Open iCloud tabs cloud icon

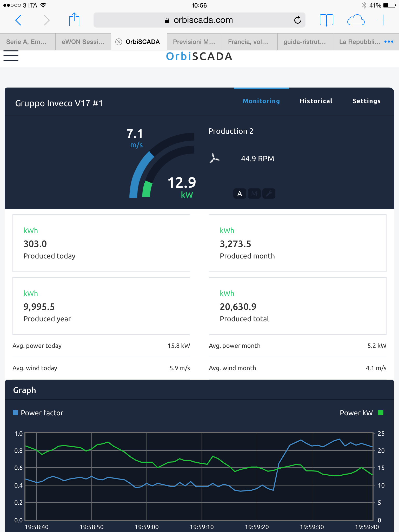(x=356, y=20)
